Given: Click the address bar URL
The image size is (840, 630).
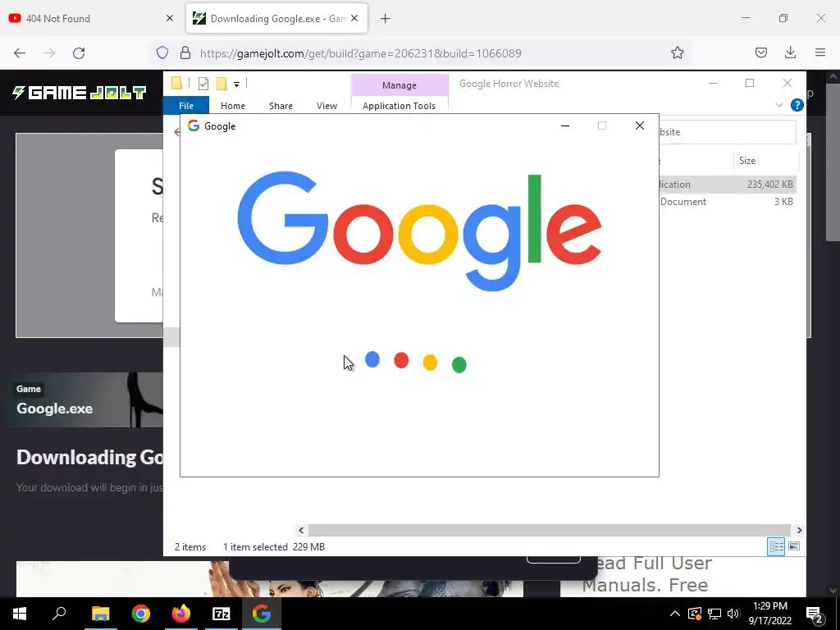Looking at the screenshot, I should [x=361, y=53].
